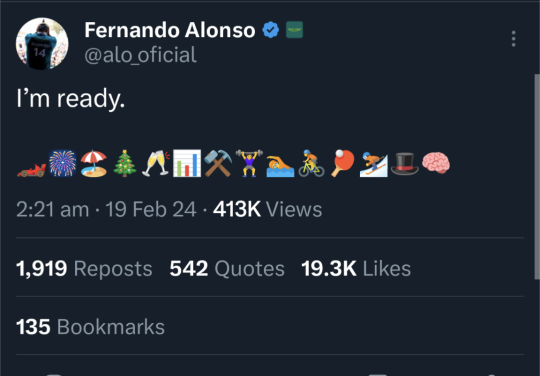
Task: Click the Christmas tree emoji
Action: coord(125,163)
